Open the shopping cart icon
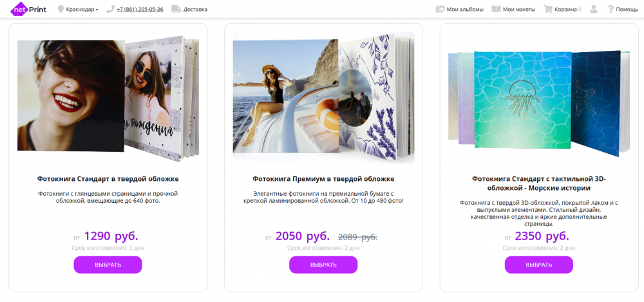 click(548, 10)
